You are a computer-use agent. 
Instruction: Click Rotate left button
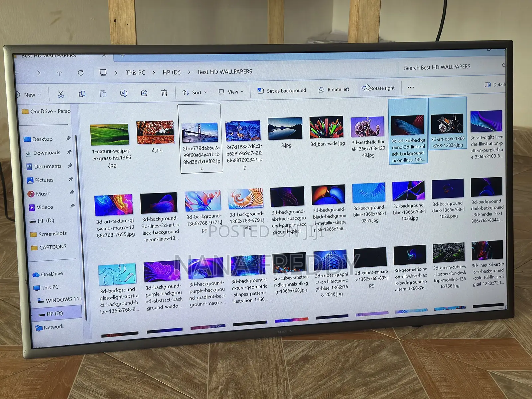pos(334,89)
